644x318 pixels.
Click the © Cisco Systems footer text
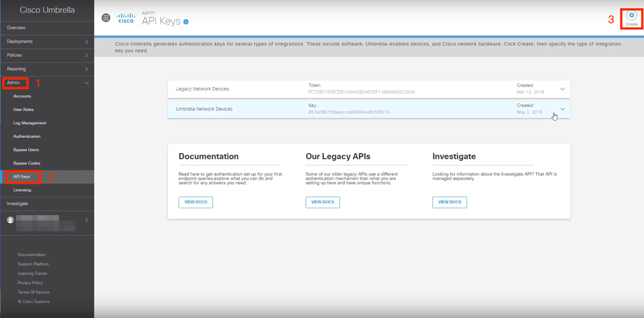click(x=34, y=302)
